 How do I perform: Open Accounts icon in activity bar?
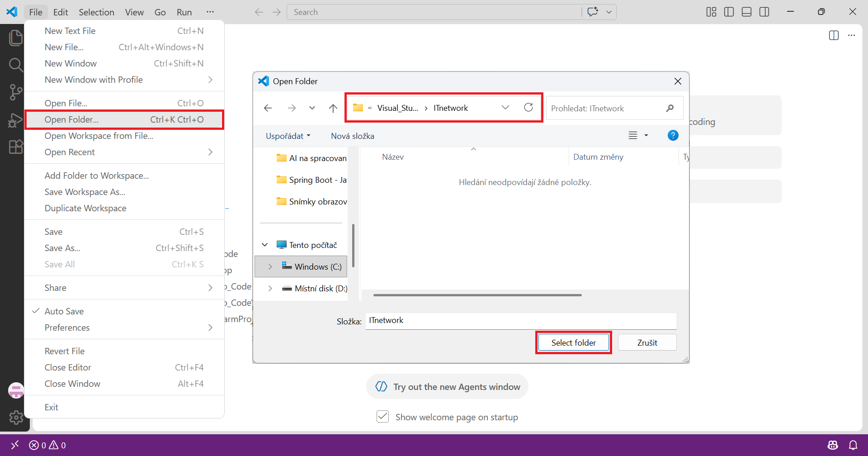(x=16, y=390)
